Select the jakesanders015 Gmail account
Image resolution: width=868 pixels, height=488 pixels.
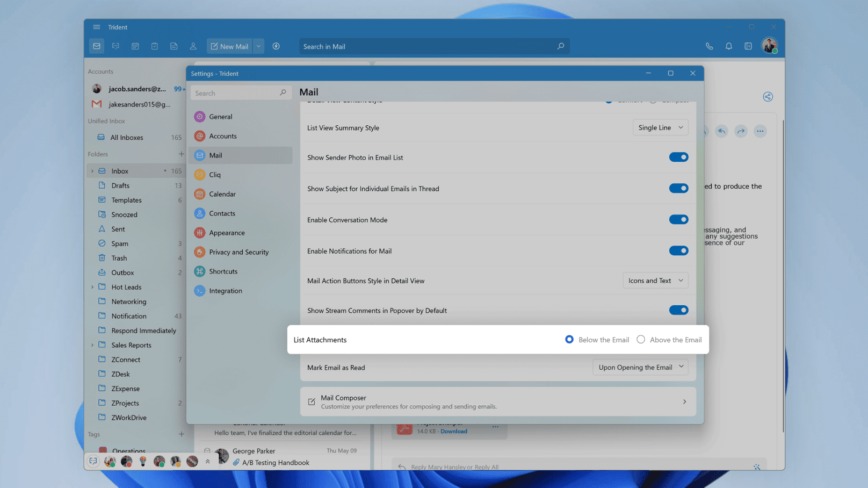point(136,104)
